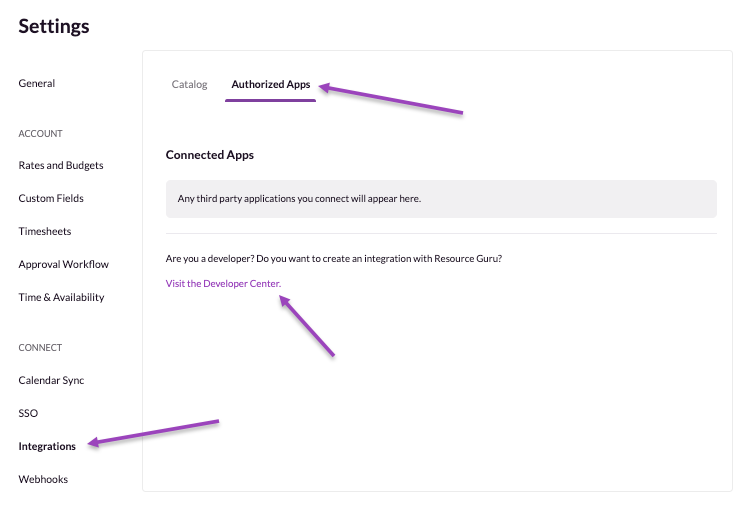The image size is (748, 514).
Task: Open the General settings page
Action: 37,83
